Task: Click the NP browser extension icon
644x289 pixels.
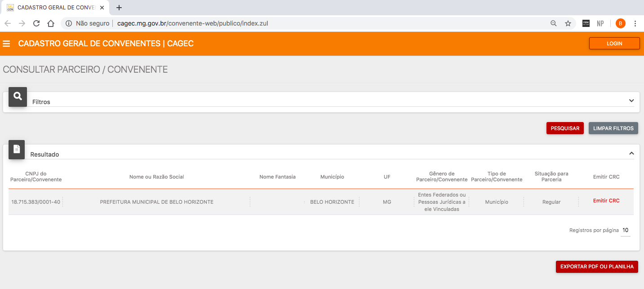Action: [x=600, y=23]
